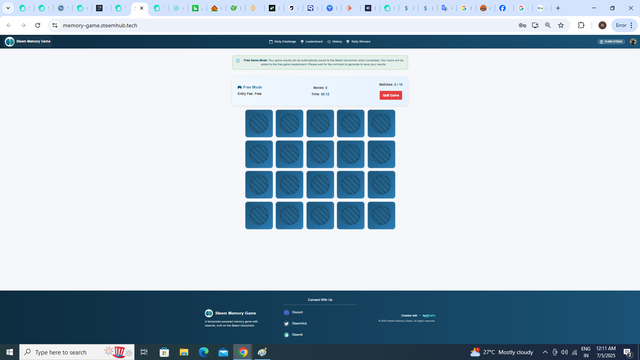Flip the last card in bottom row
Image resolution: width=640 pixels, height=360 pixels.
pyautogui.click(x=381, y=216)
